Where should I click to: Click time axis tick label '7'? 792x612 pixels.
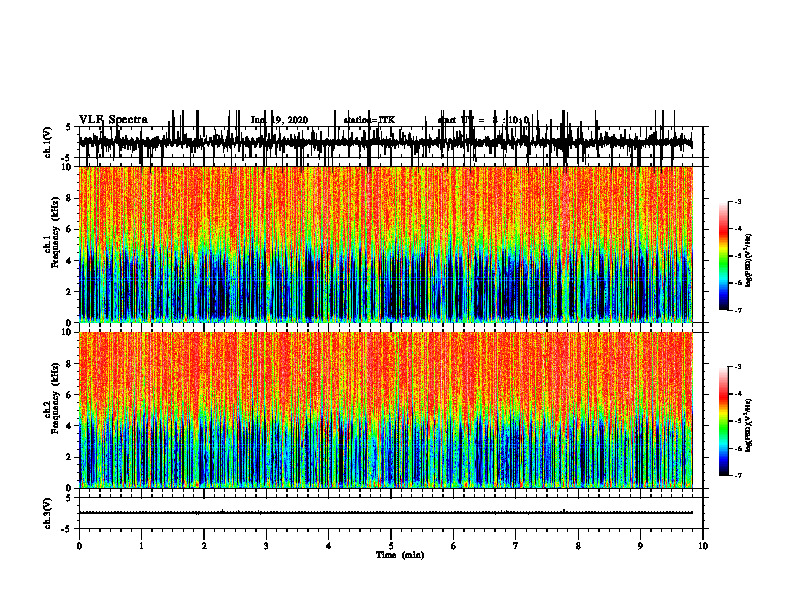click(515, 546)
